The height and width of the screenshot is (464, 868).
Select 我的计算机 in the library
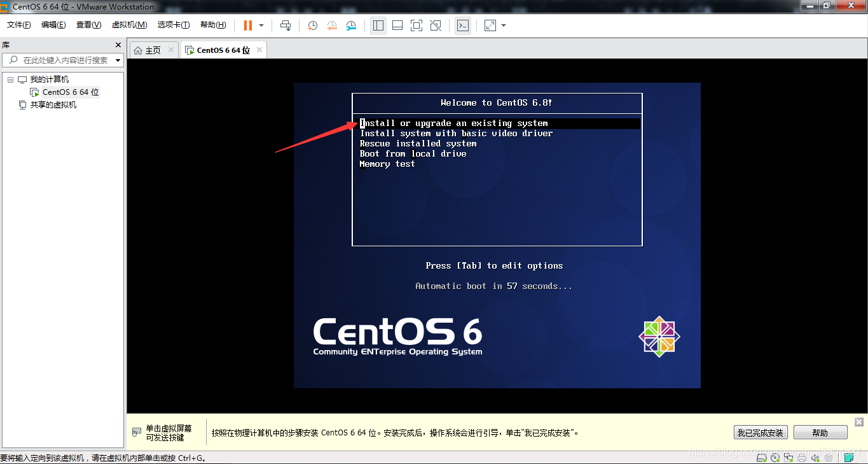coord(50,80)
